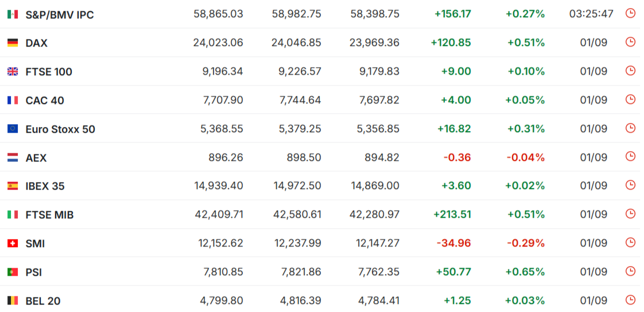This screenshot has height=312, width=644.
Task: Open the S&P/BMV IPC index link
Action: (x=60, y=15)
